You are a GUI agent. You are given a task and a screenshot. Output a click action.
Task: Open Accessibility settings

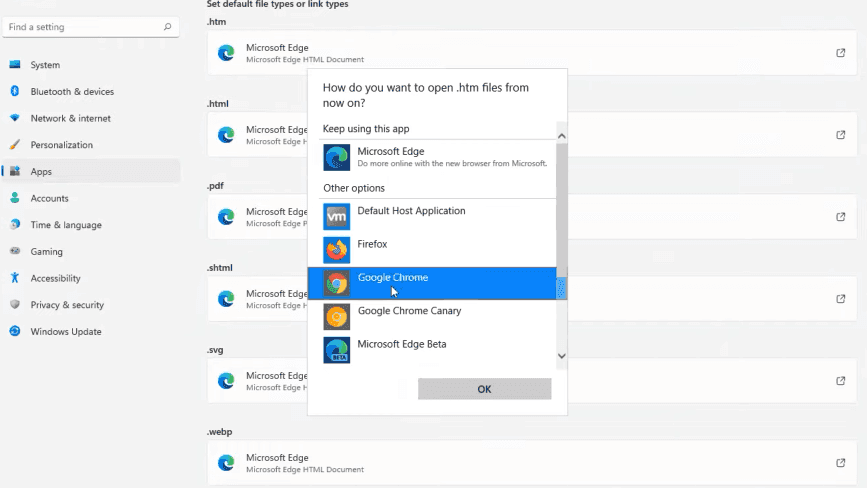pos(91,277)
